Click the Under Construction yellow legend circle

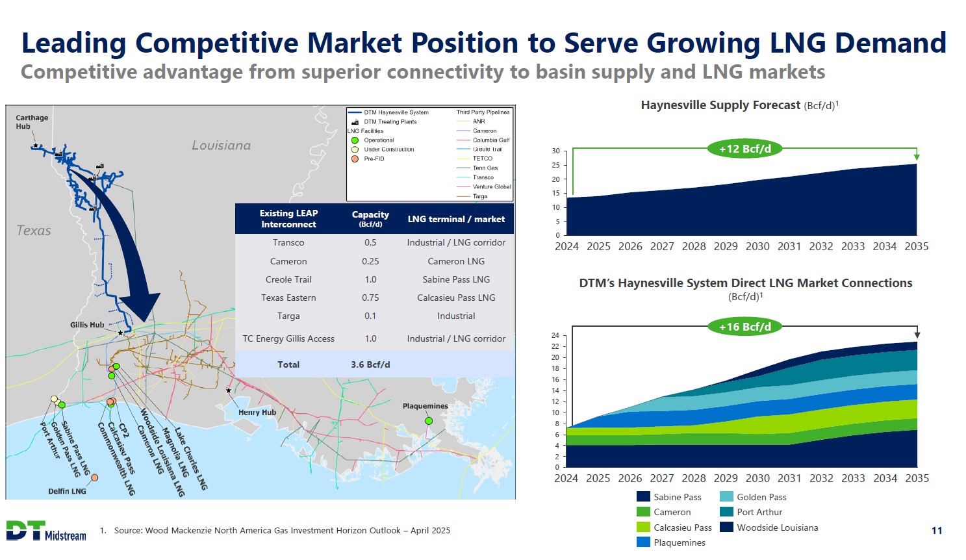pos(355,149)
